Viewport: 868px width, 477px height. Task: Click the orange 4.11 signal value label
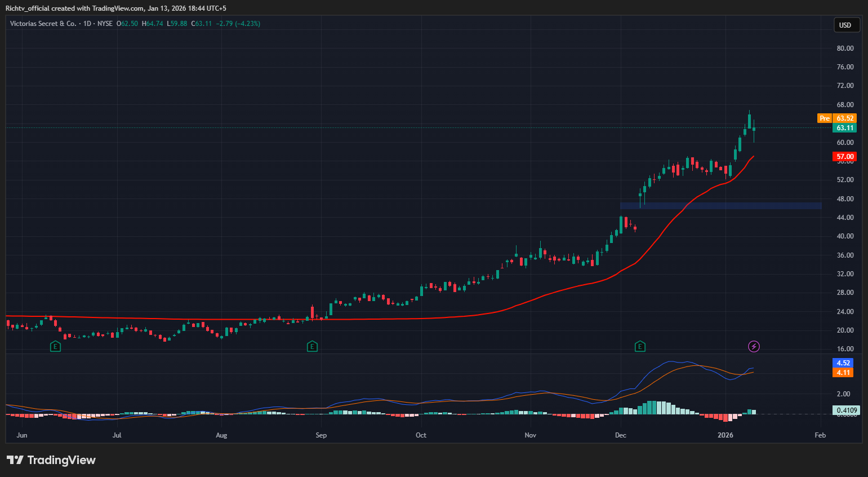click(x=843, y=372)
